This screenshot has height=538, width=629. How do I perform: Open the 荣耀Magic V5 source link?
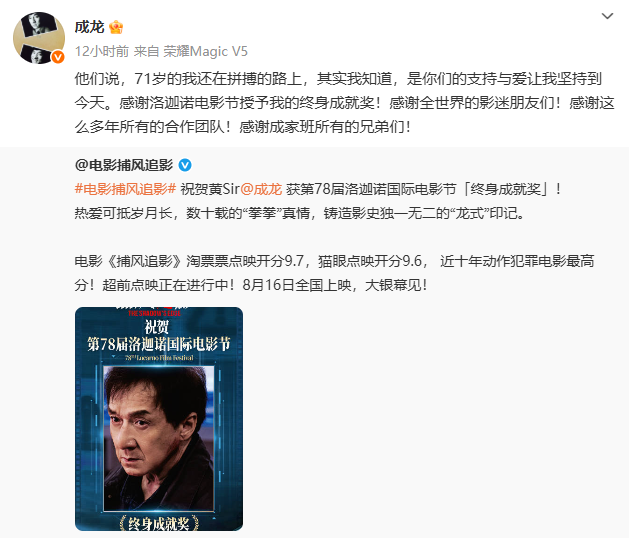206,51
